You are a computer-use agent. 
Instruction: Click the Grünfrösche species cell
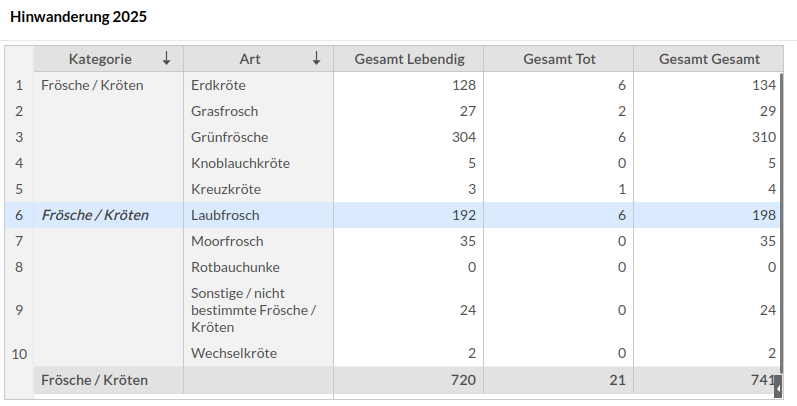coord(229,137)
